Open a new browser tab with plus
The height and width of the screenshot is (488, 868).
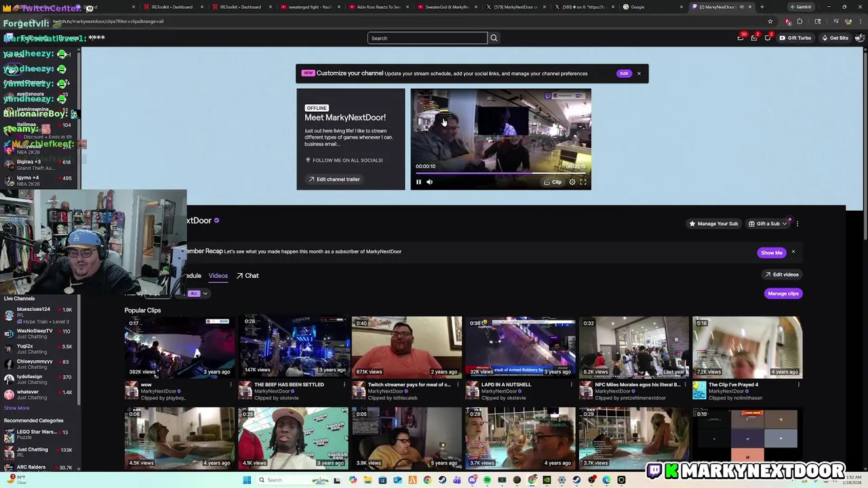[762, 7]
